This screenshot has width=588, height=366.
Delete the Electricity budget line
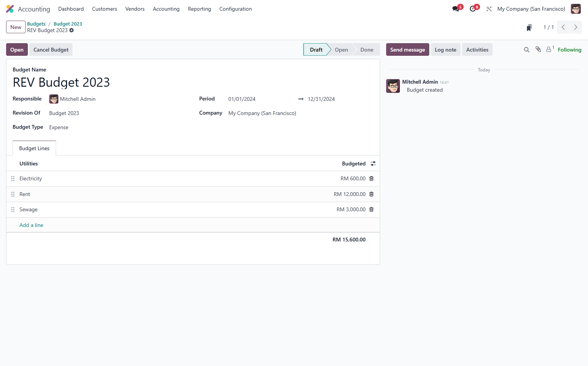point(372,178)
